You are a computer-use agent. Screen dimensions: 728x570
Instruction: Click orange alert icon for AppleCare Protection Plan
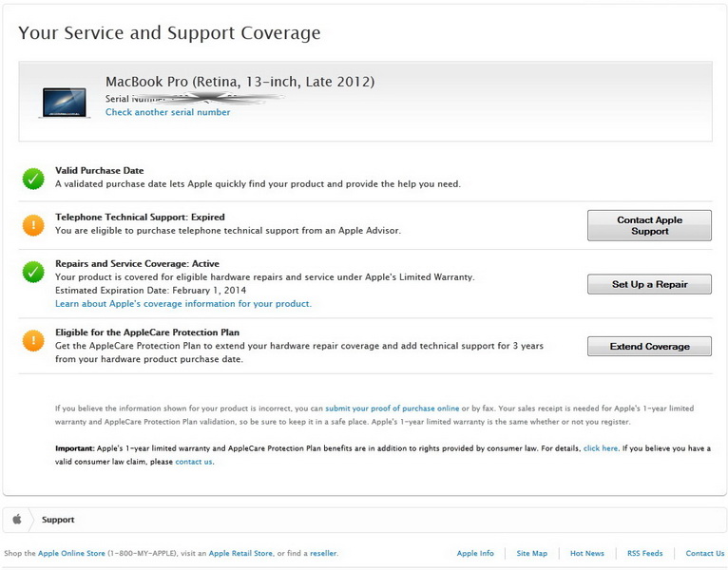(33, 340)
